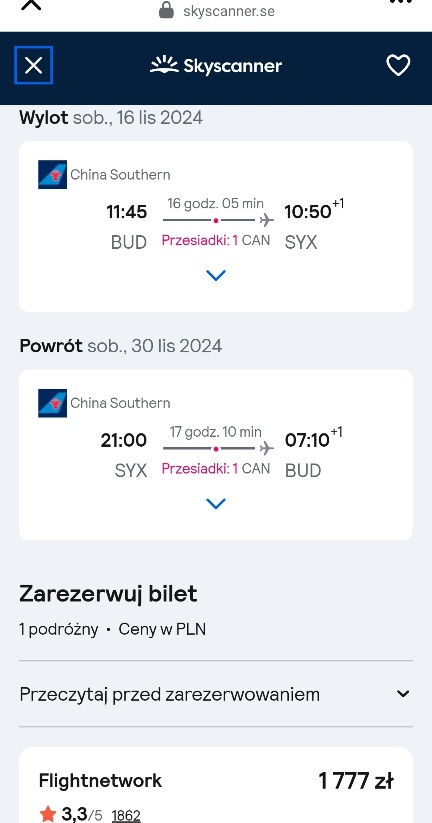Screen dimensions: 432x823
Task: Select the outbound Przesiadki: 1 CAN stopover label
Action: 216,240
